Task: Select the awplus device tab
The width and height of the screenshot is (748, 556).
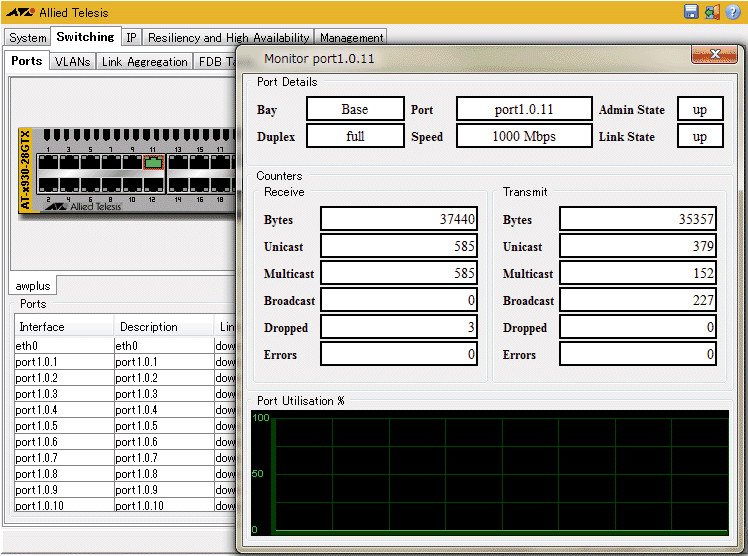Action: (x=33, y=285)
